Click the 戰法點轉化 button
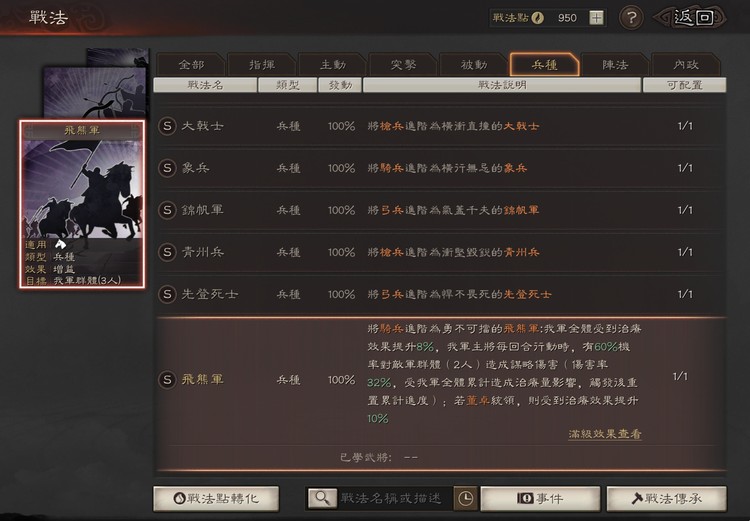The image size is (750, 521). coord(216,499)
